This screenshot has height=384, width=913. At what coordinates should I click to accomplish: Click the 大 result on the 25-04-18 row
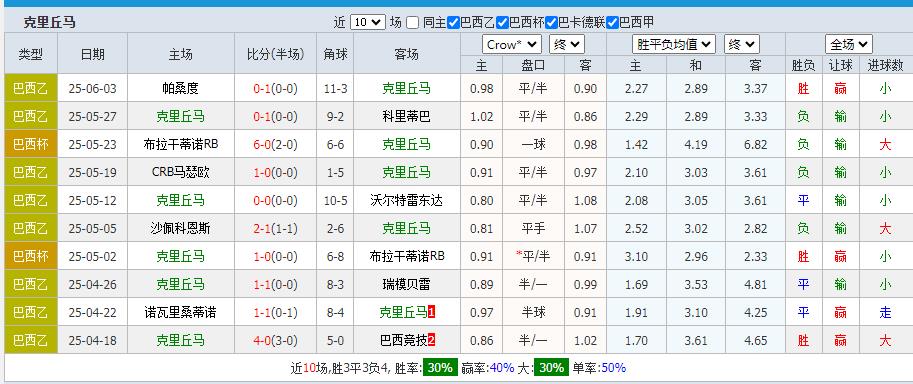pos(885,340)
